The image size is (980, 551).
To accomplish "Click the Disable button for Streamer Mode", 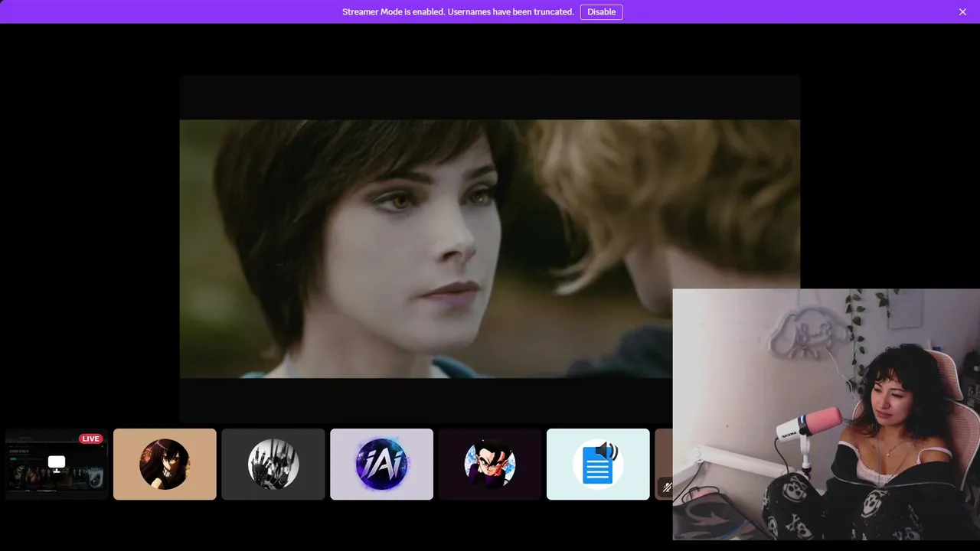I will point(601,11).
